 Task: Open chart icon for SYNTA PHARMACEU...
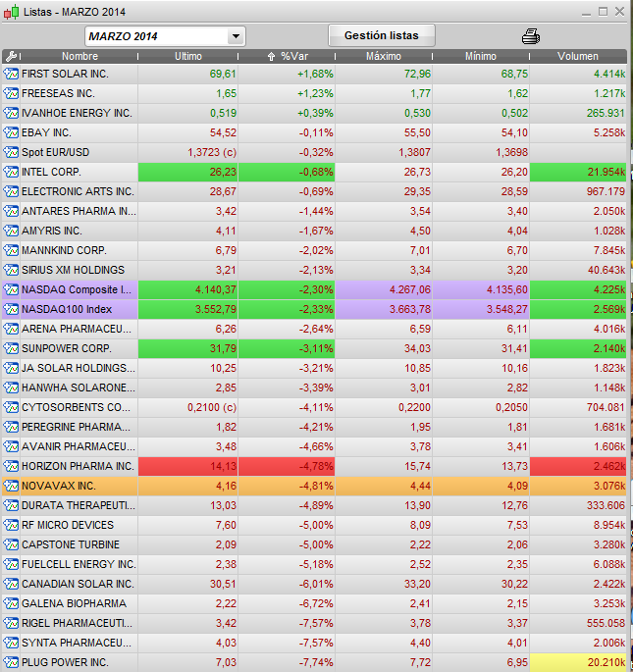click(x=11, y=643)
